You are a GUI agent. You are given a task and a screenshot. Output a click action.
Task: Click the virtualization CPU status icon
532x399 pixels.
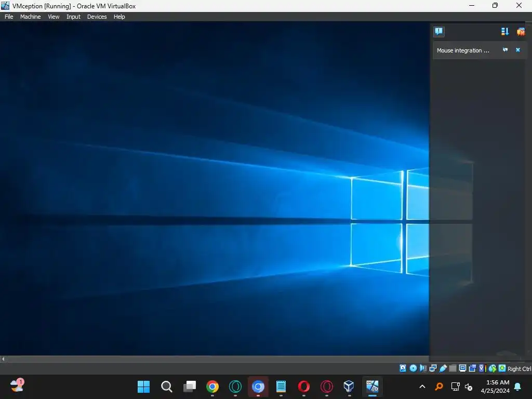[482, 368]
